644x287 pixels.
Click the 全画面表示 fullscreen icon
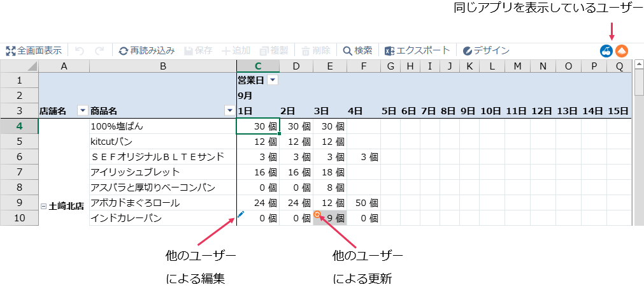pyautogui.click(x=11, y=50)
